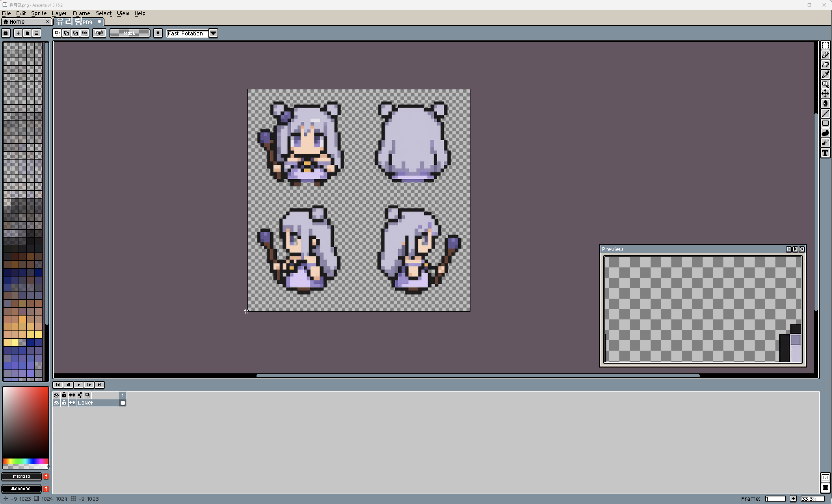832x504 pixels.
Task: Toggle visibility of Layer
Action: click(x=56, y=403)
